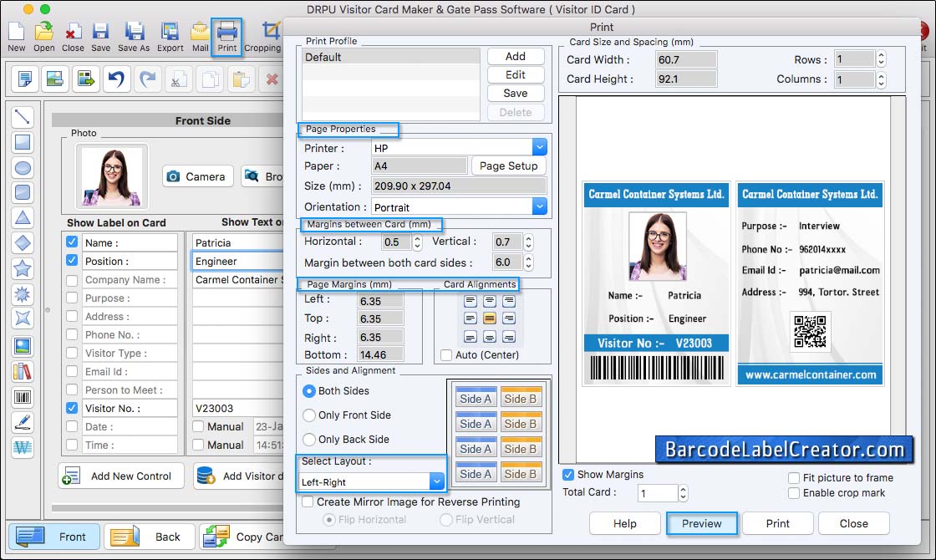936x560 pixels.
Task: Click the Close toolbar icon
Action: pos(73,37)
